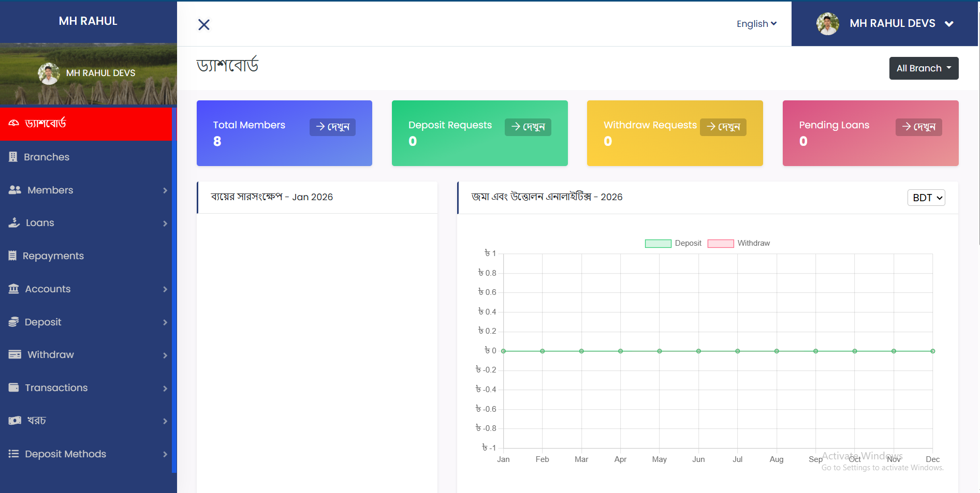
Task: Expand the Deposit submenu chevron
Action: [x=165, y=322]
